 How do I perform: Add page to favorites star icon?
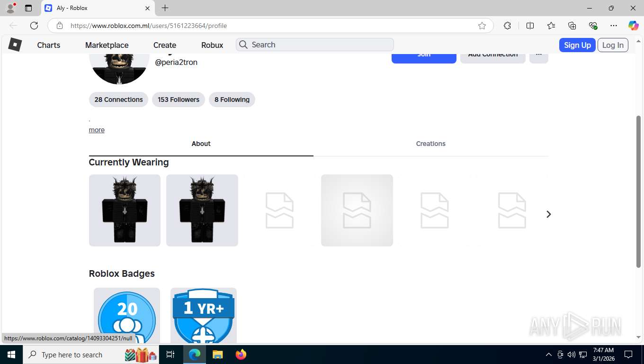[x=482, y=26]
